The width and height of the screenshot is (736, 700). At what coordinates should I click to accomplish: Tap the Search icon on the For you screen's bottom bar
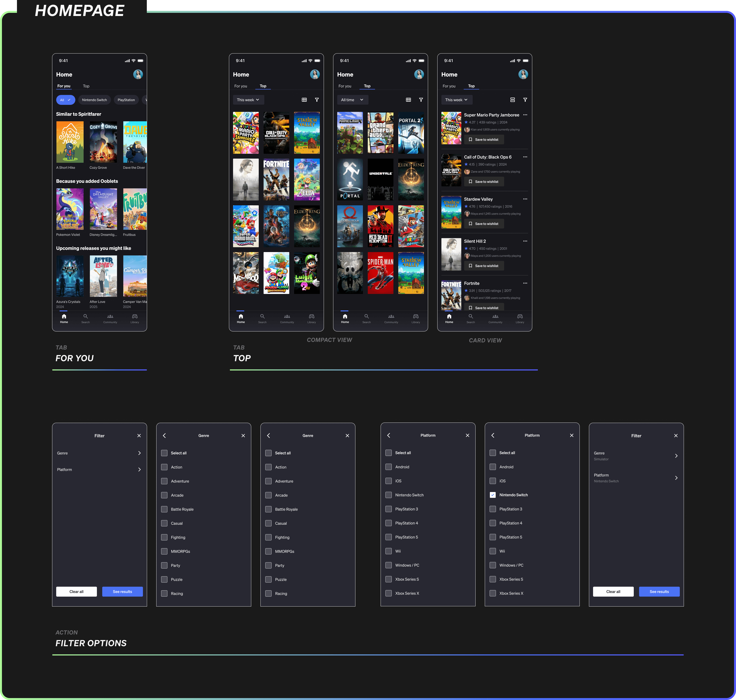point(86,316)
